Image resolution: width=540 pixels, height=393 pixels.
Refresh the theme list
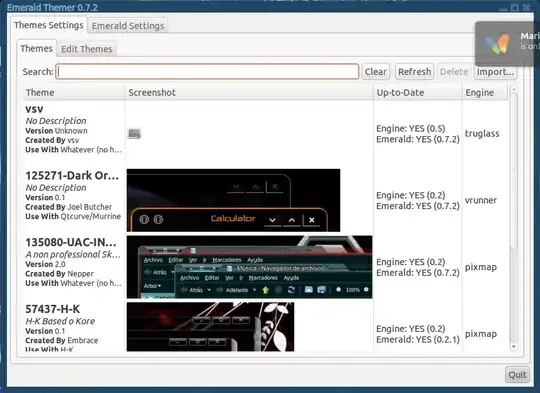(414, 72)
